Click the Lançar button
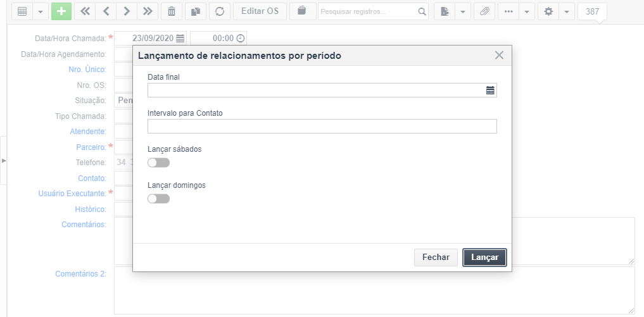Screen dimensions: 644x317 [x=484, y=258]
